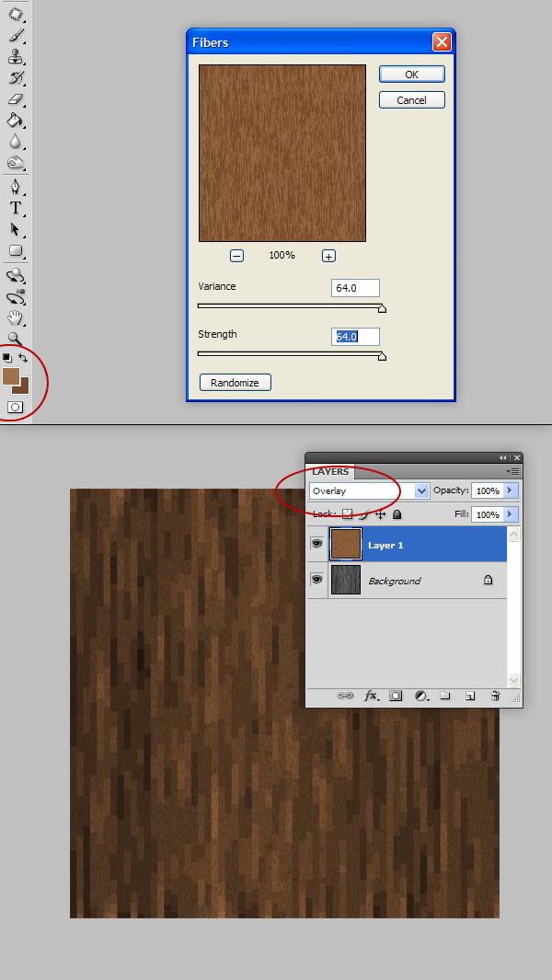
Task: Click Background layer's lock icon
Action: (x=488, y=580)
